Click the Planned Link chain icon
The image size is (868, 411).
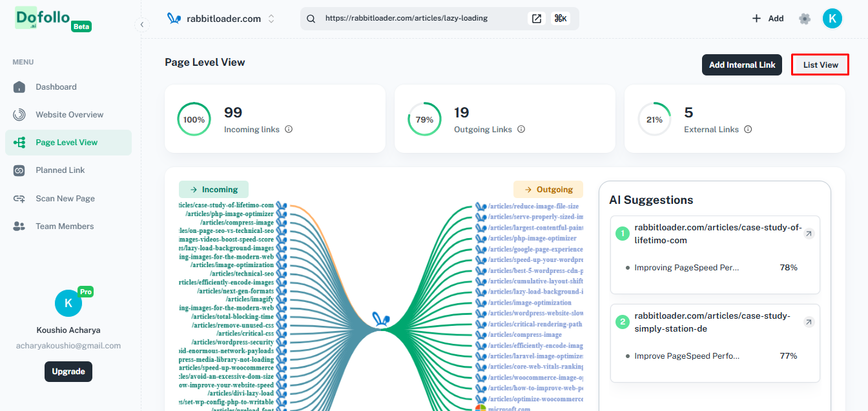pos(19,170)
